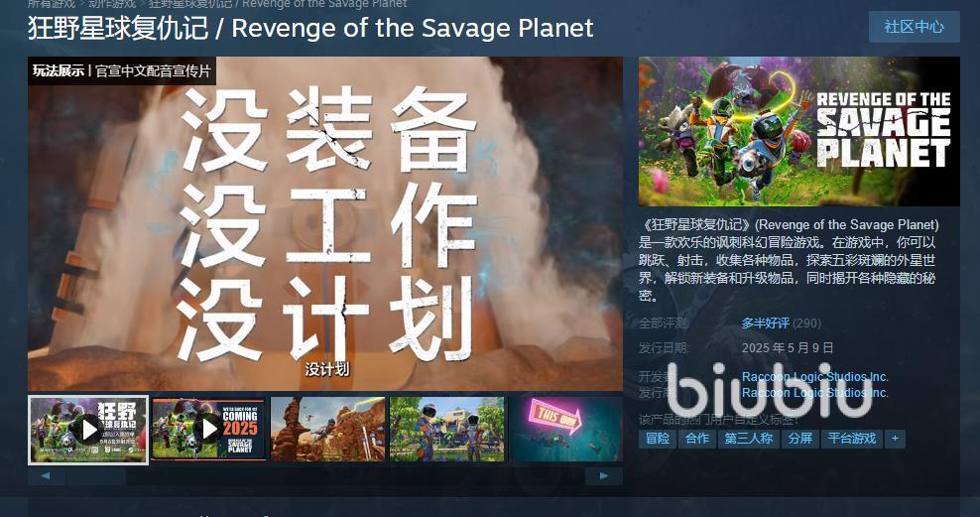Open publisher Raccoon Logic Studios link
980x517 pixels.
815,393
